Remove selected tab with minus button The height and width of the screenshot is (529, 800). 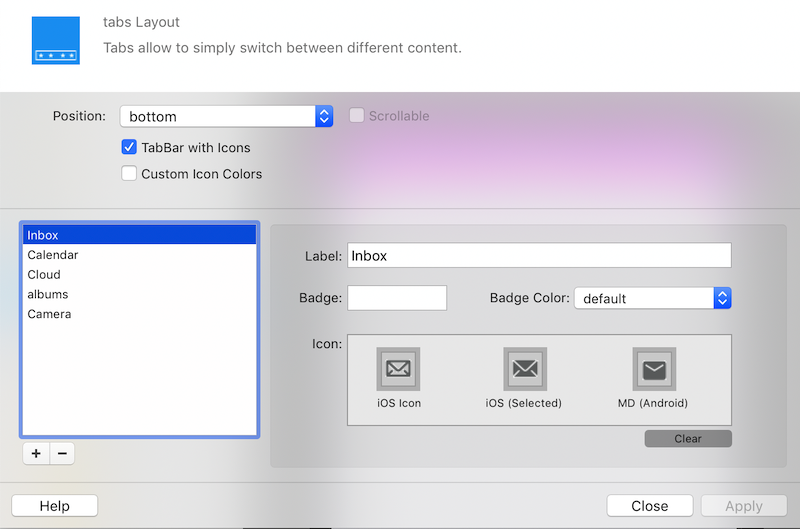coord(62,453)
